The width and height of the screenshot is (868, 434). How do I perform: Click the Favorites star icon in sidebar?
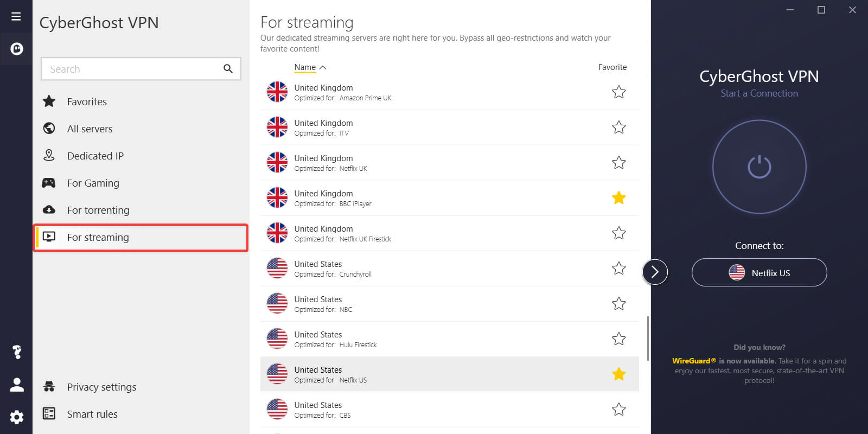tap(49, 101)
